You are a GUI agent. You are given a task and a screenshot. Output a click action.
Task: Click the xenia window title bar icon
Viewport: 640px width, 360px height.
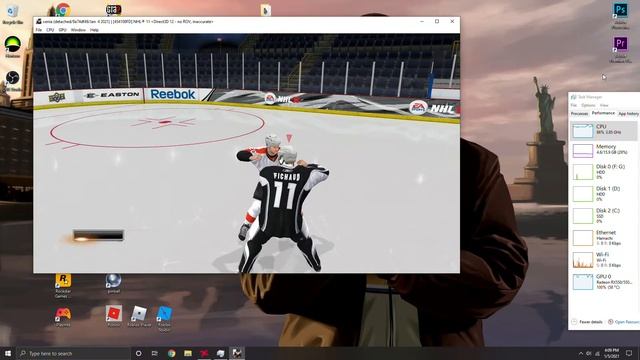38,21
